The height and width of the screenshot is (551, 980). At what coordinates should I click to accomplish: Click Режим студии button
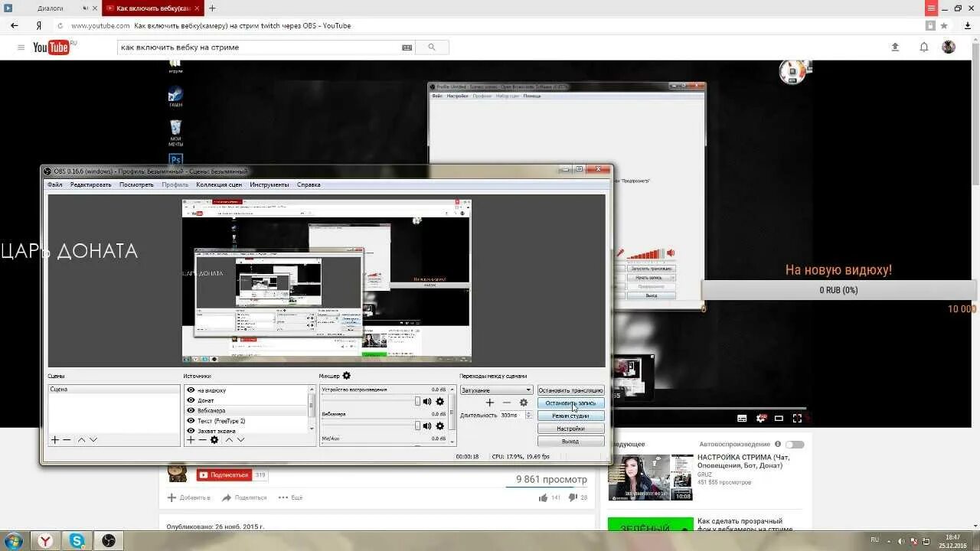pos(570,416)
